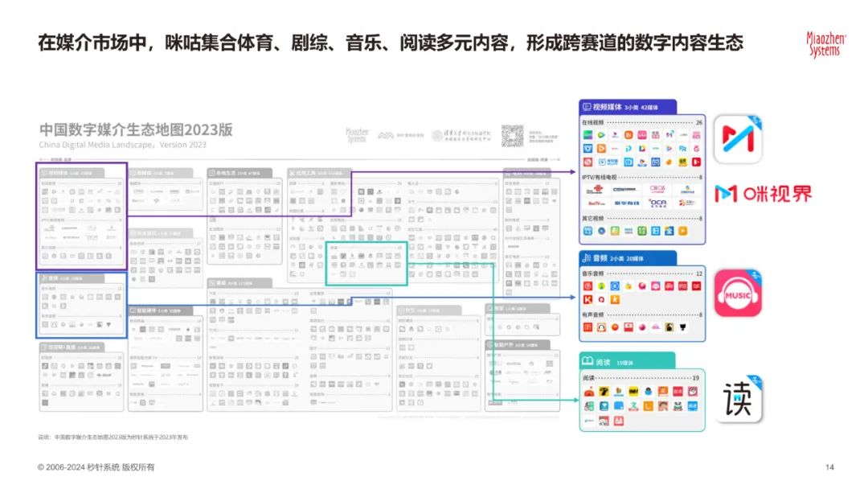Click the 有声音频 section label
The image size is (868, 489).
596,314
